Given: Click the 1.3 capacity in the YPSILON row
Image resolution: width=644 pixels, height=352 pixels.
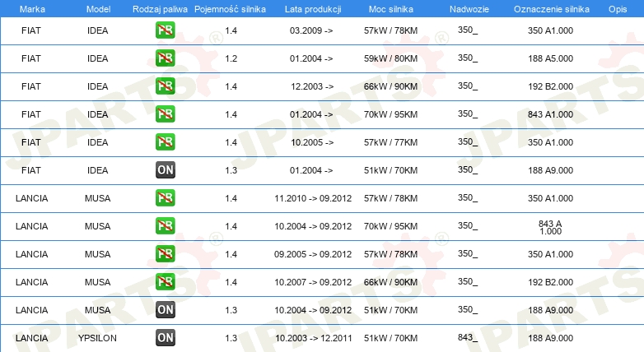Looking at the screenshot, I should [231, 338].
